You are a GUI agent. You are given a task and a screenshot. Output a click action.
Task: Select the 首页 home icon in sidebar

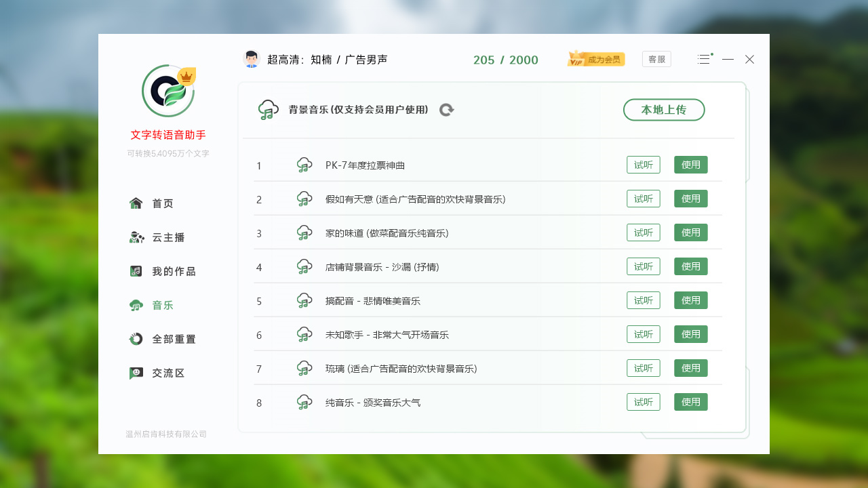click(x=136, y=203)
